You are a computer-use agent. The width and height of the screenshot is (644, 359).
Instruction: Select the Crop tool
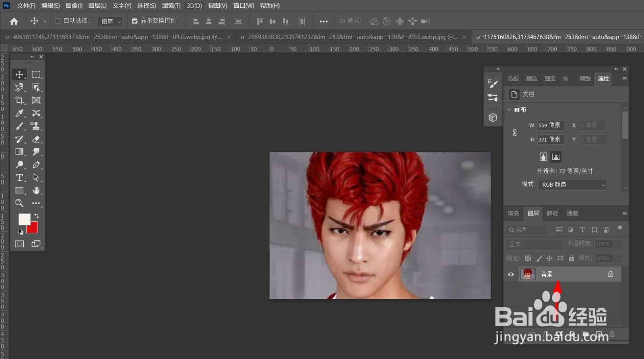(19, 100)
